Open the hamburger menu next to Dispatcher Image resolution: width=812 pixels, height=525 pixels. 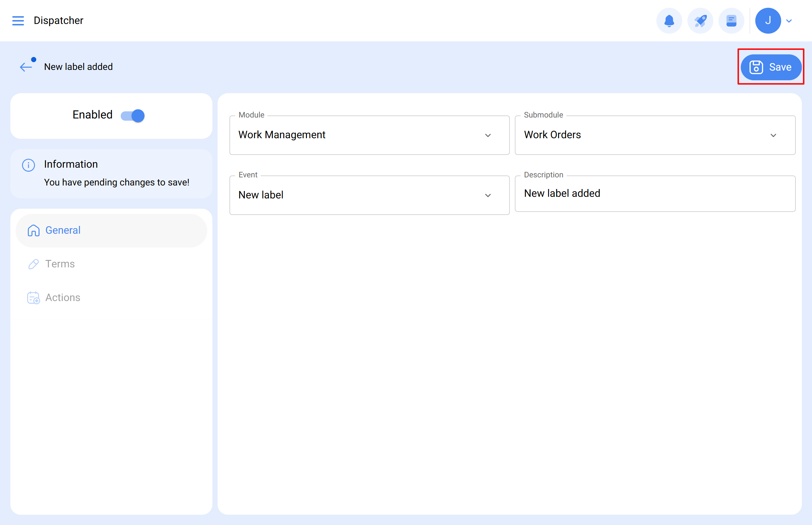pos(18,21)
